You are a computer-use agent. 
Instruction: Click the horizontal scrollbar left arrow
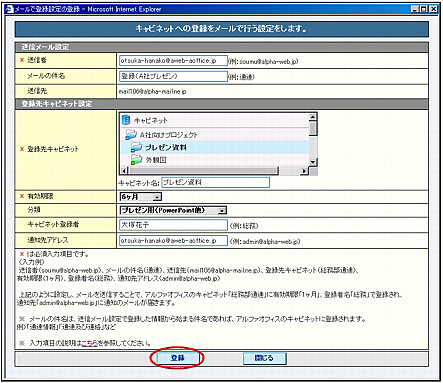(124, 171)
